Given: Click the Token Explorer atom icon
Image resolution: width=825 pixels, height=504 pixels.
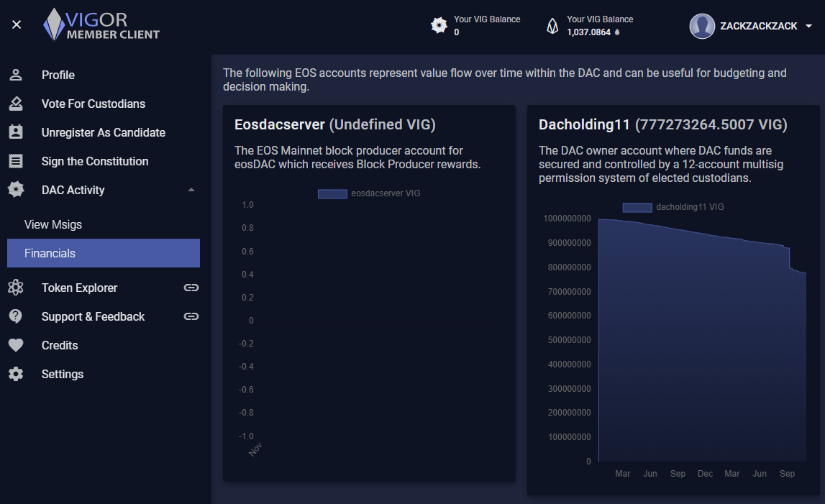Looking at the screenshot, I should point(16,288).
